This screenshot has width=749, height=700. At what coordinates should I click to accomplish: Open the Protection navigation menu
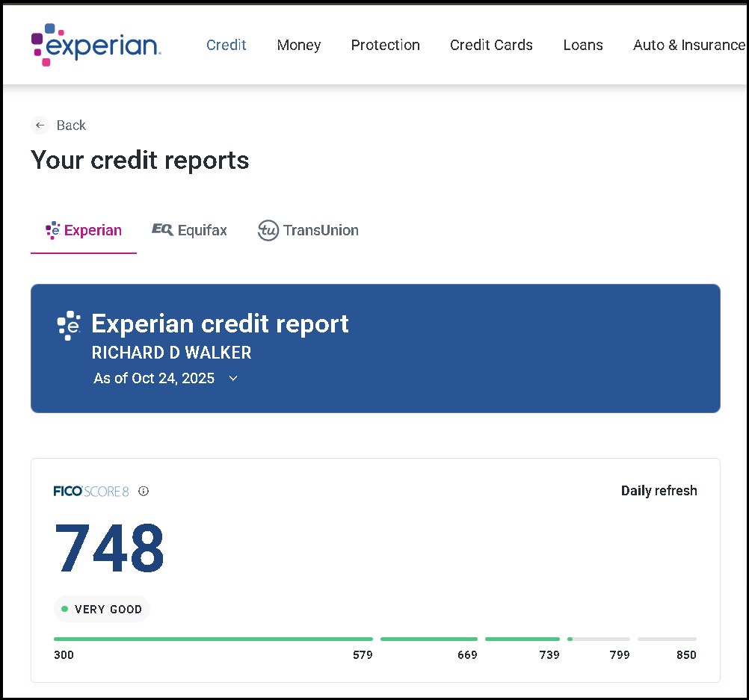[x=385, y=45]
